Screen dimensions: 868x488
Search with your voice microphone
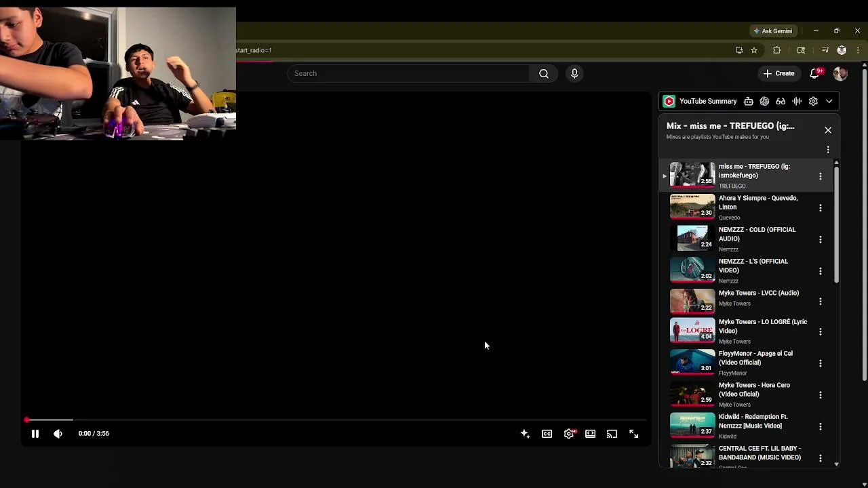(574, 73)
